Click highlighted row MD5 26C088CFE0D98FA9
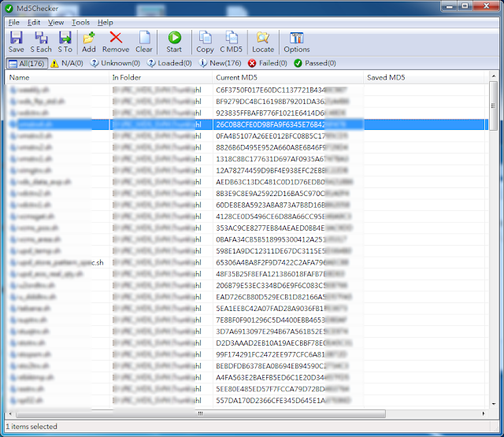The image size is (504, 437). pos(246,124)
